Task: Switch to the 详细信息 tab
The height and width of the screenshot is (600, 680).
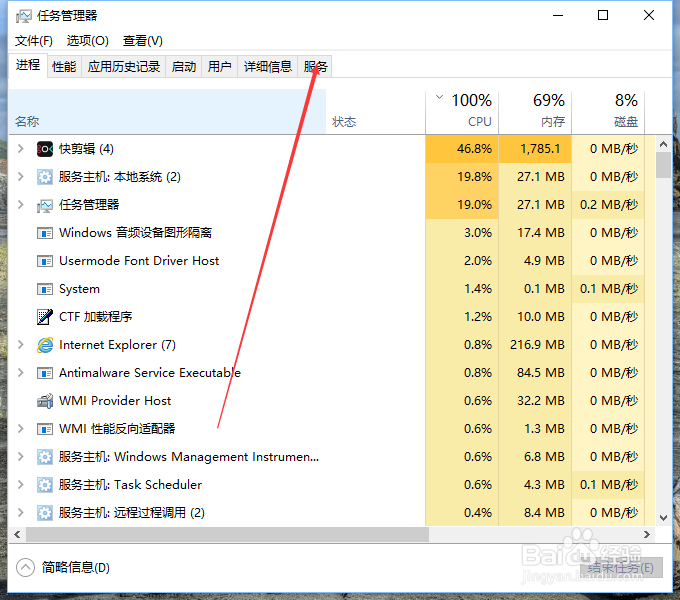Action: click(268, 67)
